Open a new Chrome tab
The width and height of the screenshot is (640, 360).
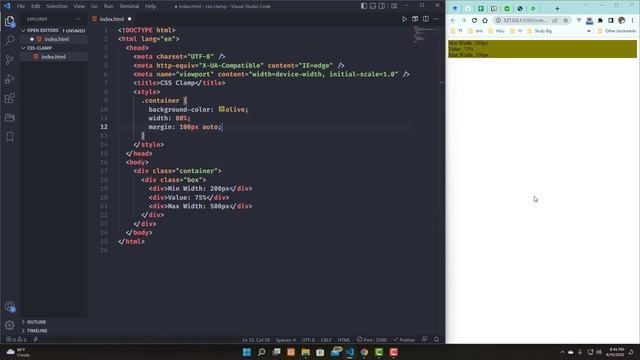click(557, 9)
